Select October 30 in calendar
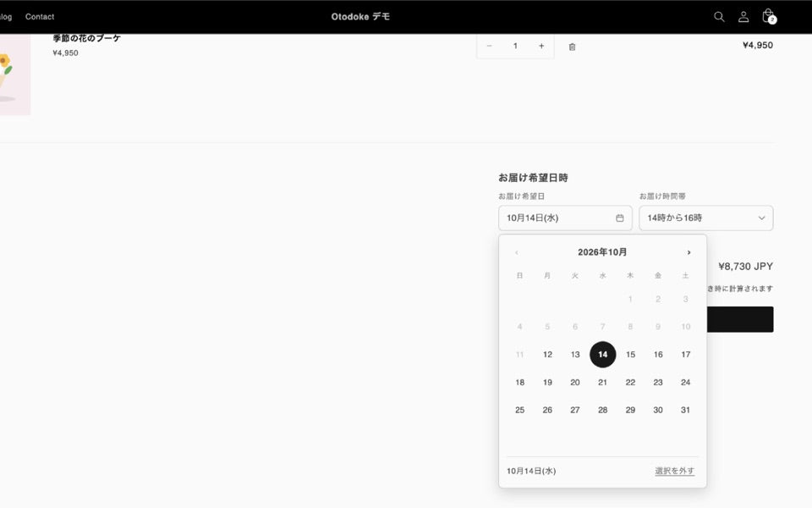The image size is (812, 508). tap(658, 410)
